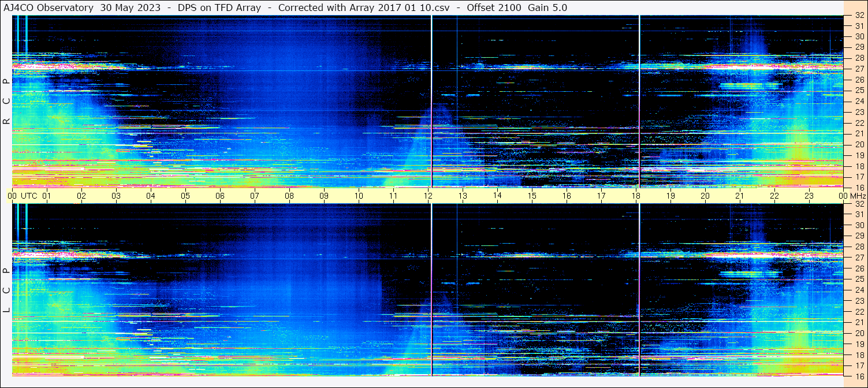Select the "03" hour mark on time axis
868x388 pixels.
(x=116, y=196)
